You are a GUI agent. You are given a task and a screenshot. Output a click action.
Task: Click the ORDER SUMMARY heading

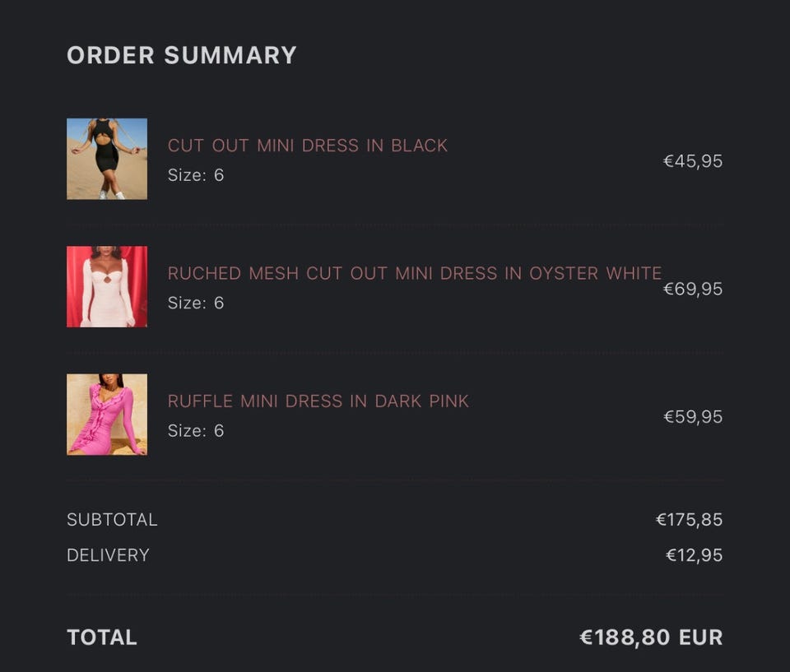pyautogui.click(x=182, y=55)
